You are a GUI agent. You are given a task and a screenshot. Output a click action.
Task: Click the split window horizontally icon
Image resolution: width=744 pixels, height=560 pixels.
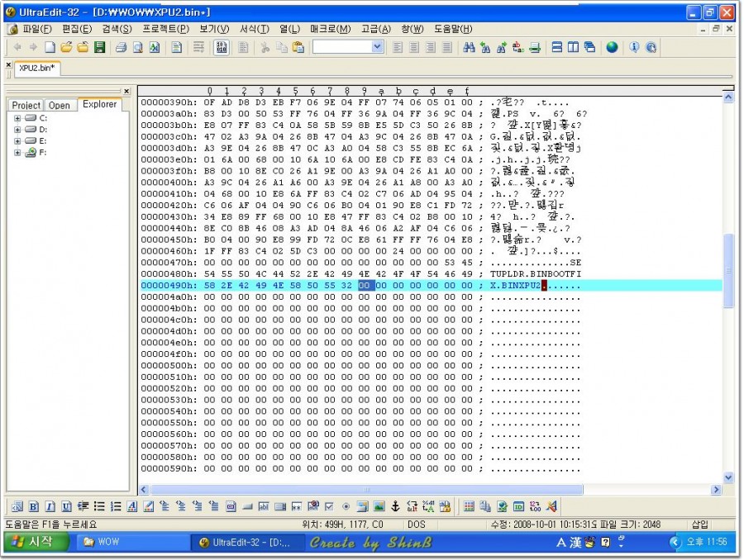click(x=557, y=47)
